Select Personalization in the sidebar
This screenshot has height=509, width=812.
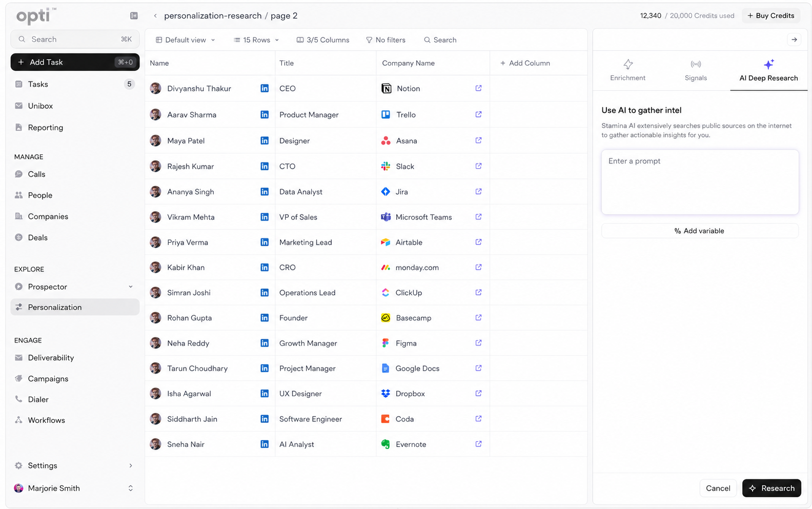[x=75, y=307]
